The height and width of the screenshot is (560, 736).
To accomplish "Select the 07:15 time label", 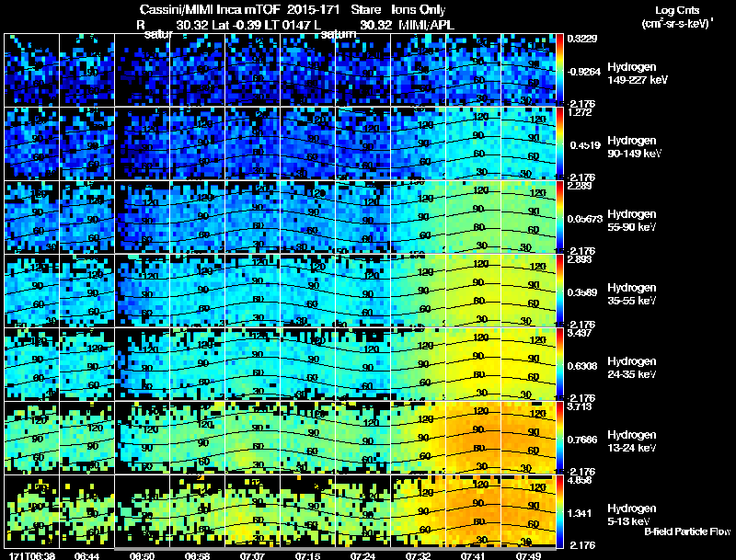I will (x=307, y=555).
